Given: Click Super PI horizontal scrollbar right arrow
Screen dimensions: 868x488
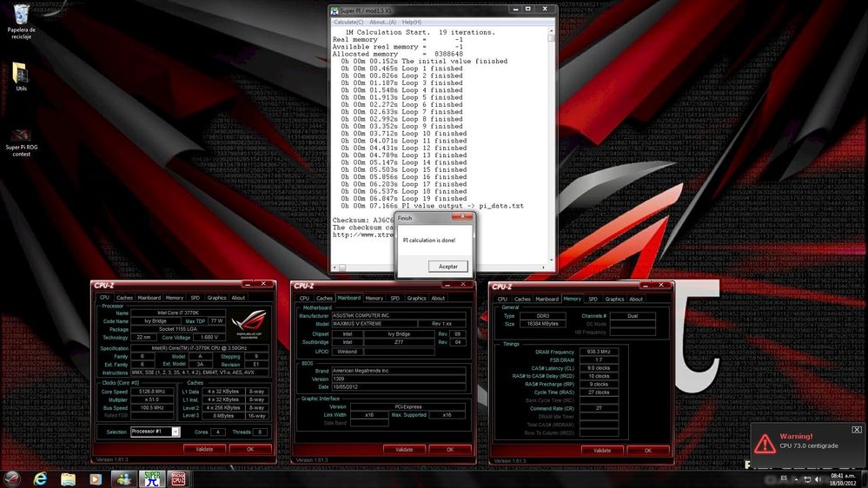Looking at the screenshot, I should (543, 267).
